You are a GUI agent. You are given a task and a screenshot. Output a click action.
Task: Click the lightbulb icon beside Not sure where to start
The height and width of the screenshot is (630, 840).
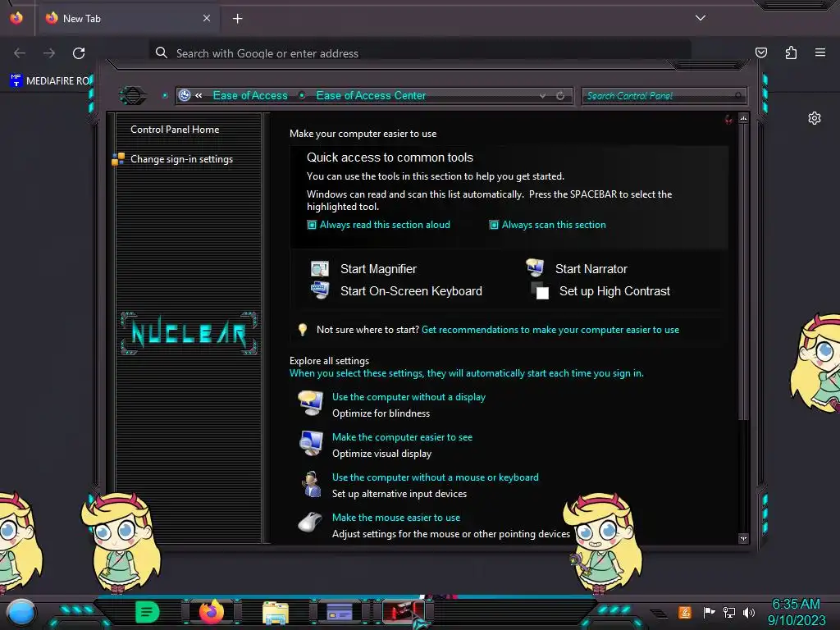coord(303,330)
